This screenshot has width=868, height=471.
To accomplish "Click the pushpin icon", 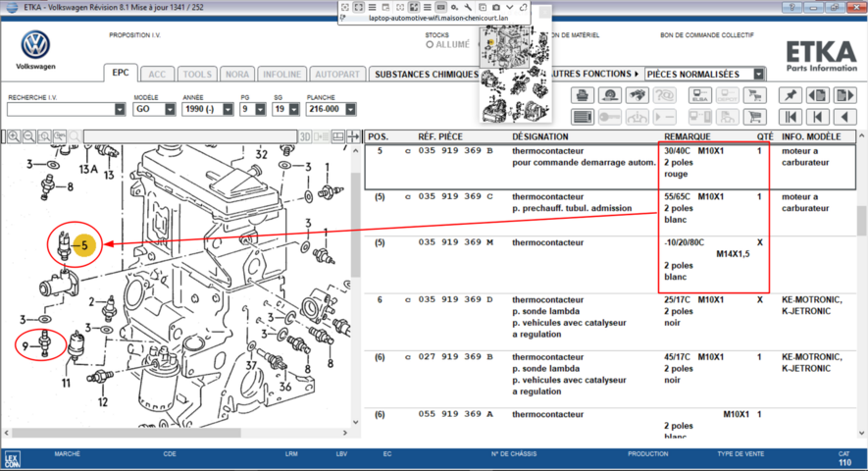I will [791, 95].
